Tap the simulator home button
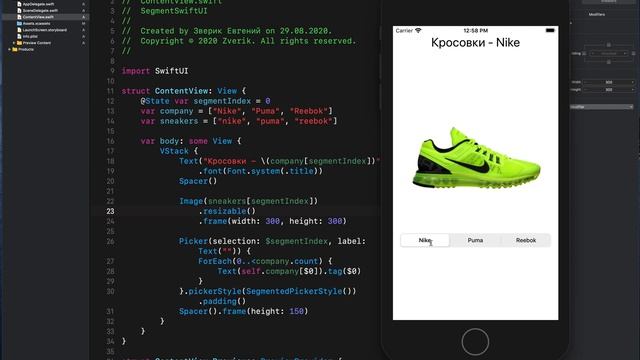The width and height of the screenshot is (640, 360). (475, 342)
